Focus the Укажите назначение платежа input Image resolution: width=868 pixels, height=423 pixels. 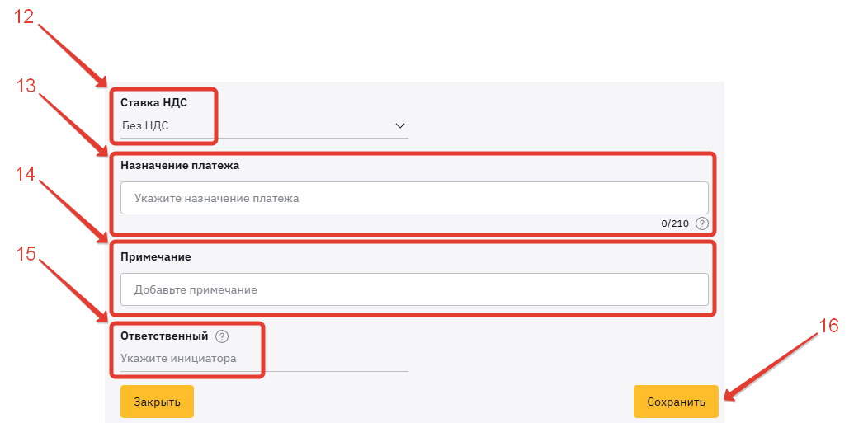414,198
